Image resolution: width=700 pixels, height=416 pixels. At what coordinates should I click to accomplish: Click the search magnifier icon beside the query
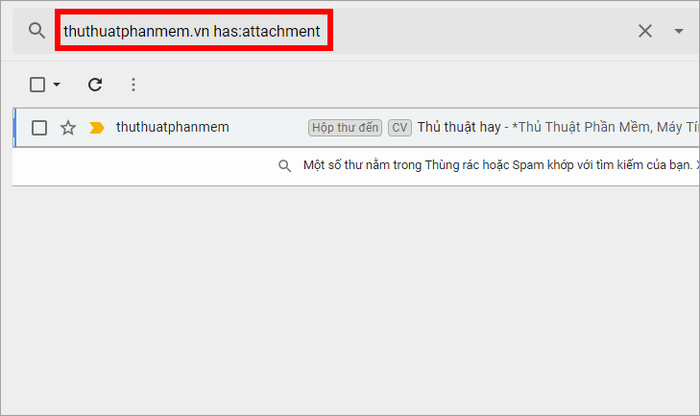pyautogui.click(x=37, y=31)
